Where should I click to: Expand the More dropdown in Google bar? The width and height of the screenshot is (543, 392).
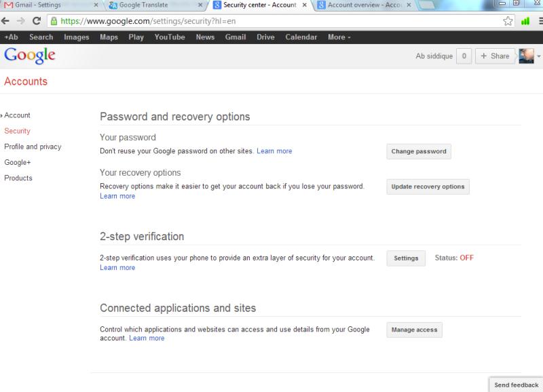point(339,37)
